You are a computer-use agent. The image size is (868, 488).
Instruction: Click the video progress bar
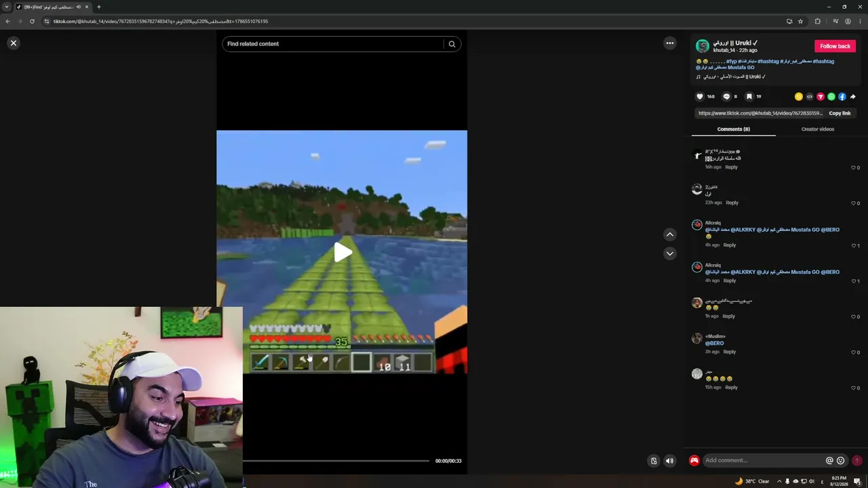(x=336, y=461)
